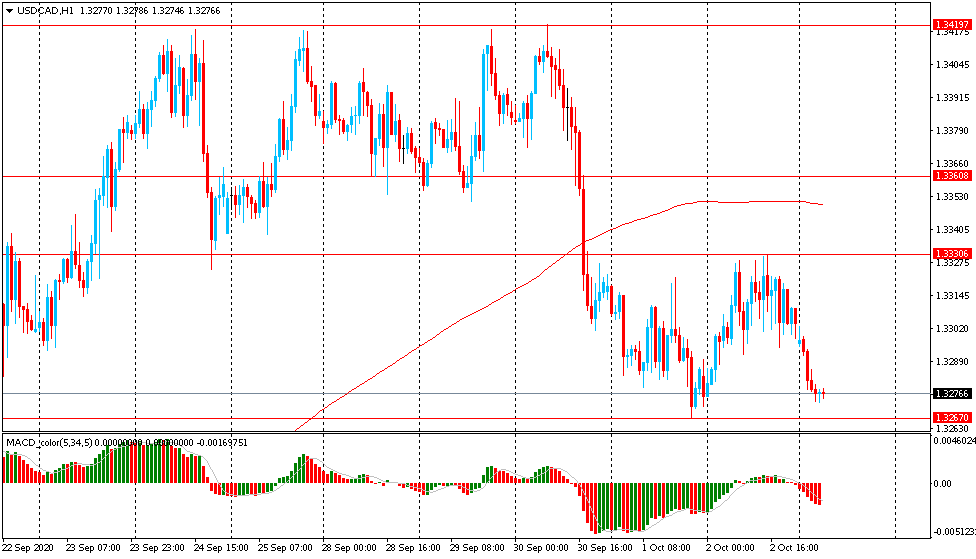The width and height of the screenshot is (976, 559).
Task: Click the 24 Sep 15:00 time label
Action: [221, 548]
